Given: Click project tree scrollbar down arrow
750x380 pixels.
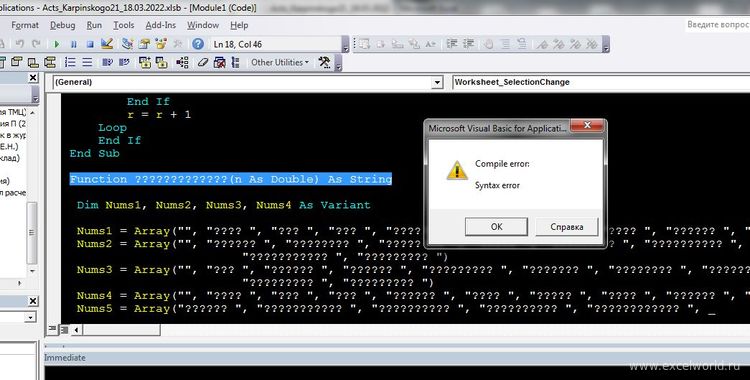Looking at the screenshot, I should tap(33, 271).
